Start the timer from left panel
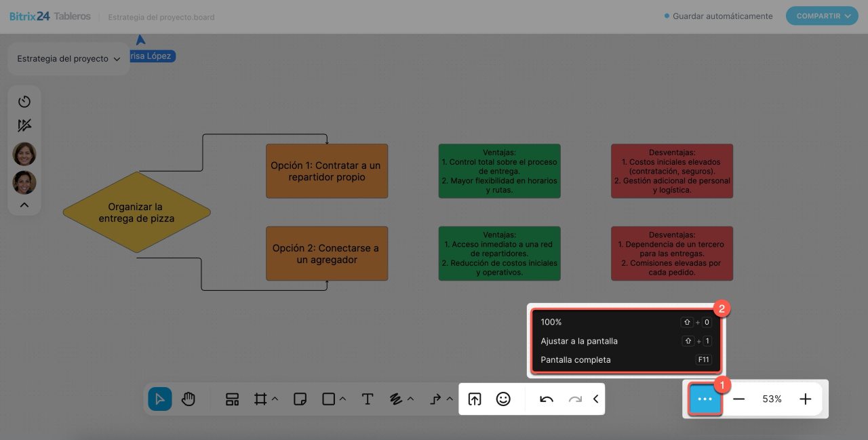The width and height of the screenshot is (868, 440). point(24,102)
